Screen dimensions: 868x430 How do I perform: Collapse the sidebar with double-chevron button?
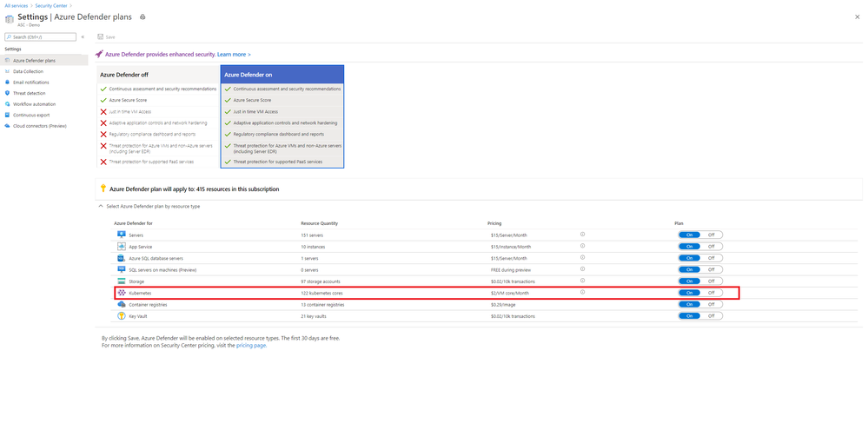tap(83, 37)
